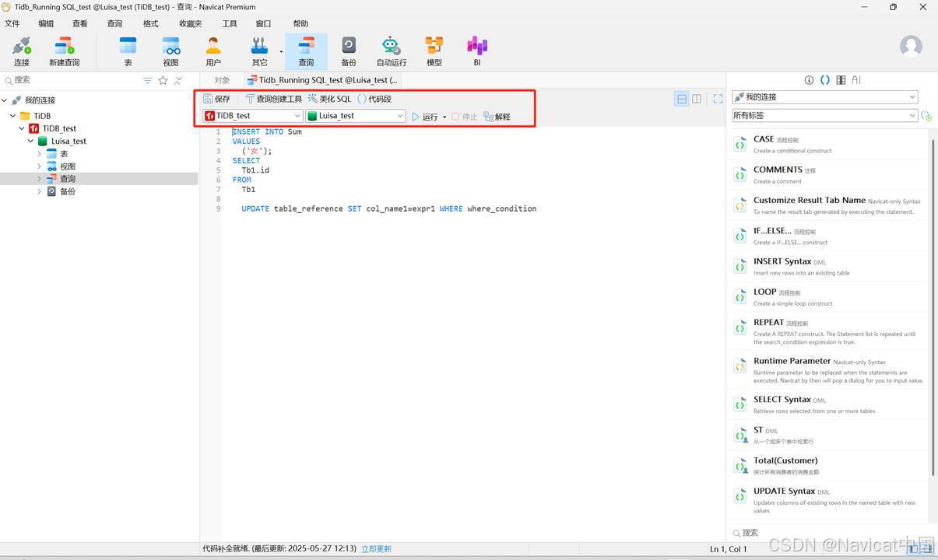The height and width of the screenshot is (560, 938).
Task: Click the 运行 (Run) button
Action: 425,117
